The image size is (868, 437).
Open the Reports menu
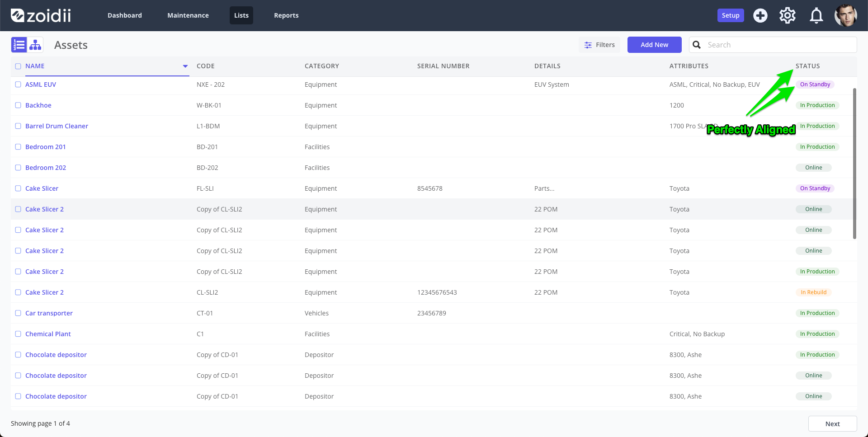(x=286, y=15)
